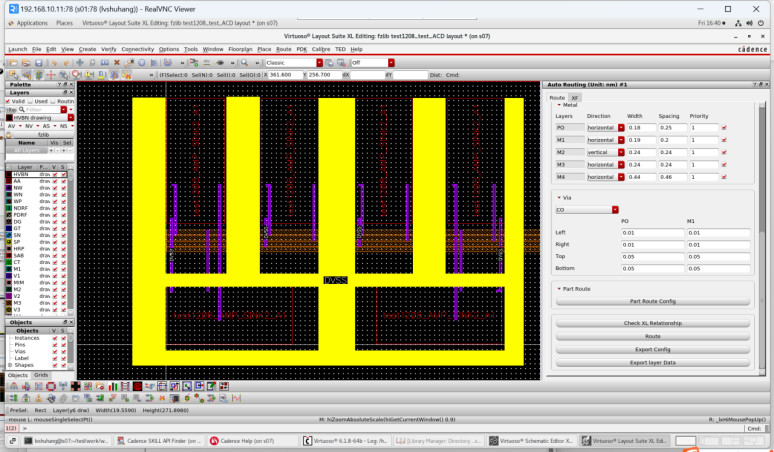
Task: Toggle visibility checkbox for AA layer
Action: 55,181
